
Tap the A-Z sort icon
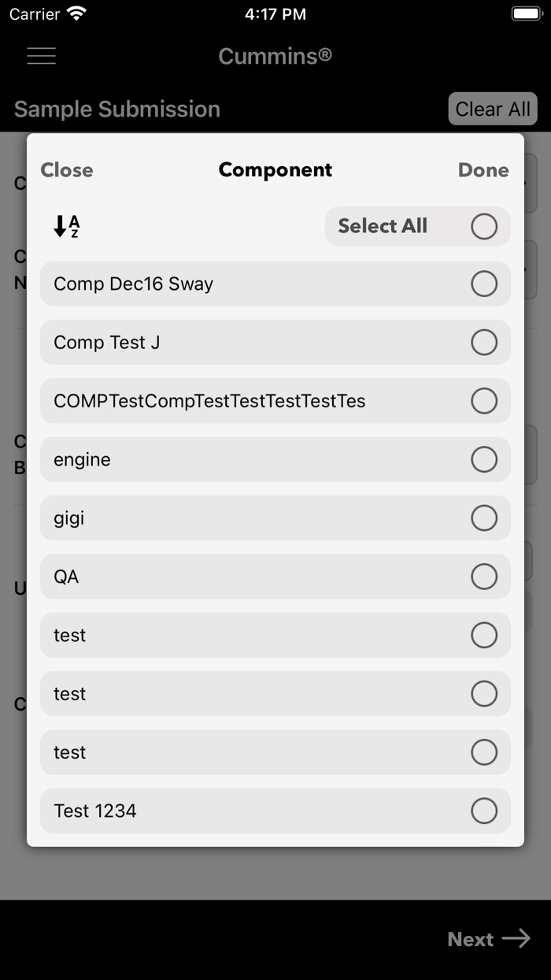pos(64,226)
